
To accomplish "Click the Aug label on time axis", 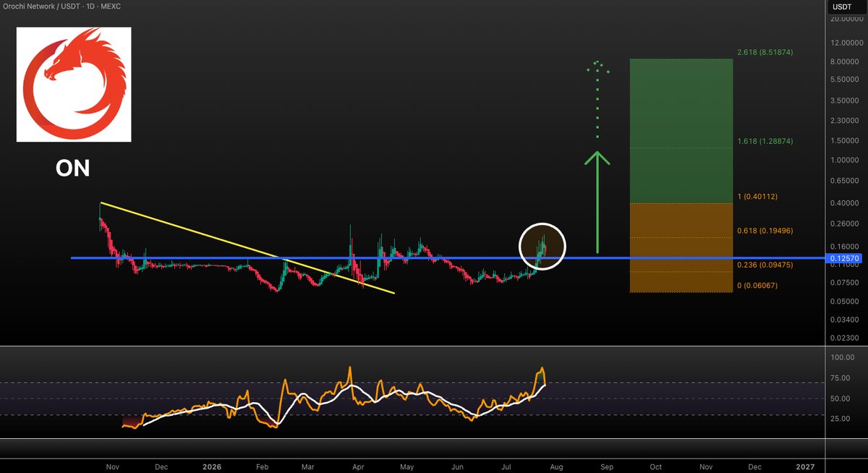I will pos(556,468).
